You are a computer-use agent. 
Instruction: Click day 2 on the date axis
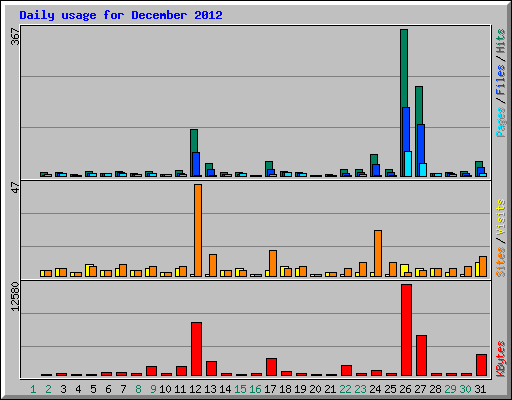[48, 389]
